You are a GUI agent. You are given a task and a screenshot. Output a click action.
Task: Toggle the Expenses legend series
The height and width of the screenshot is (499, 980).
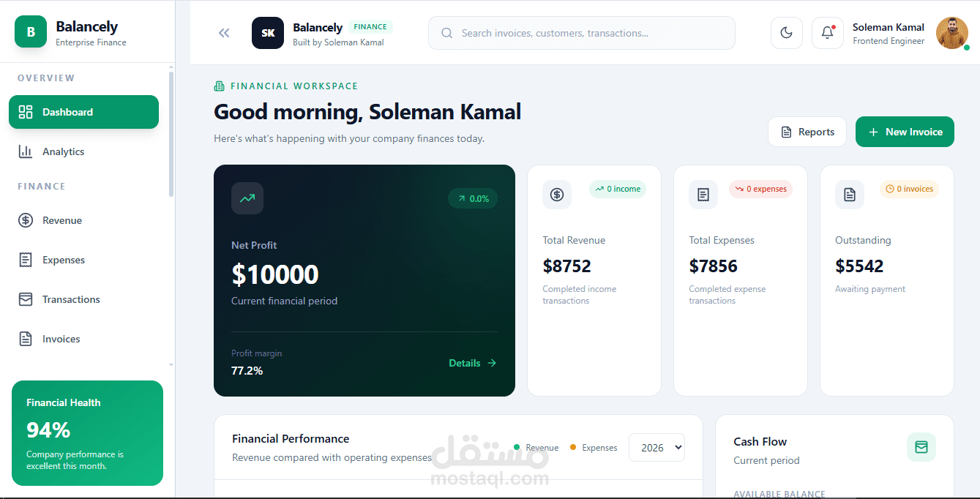pyautogui.click(x=594, y=448)
